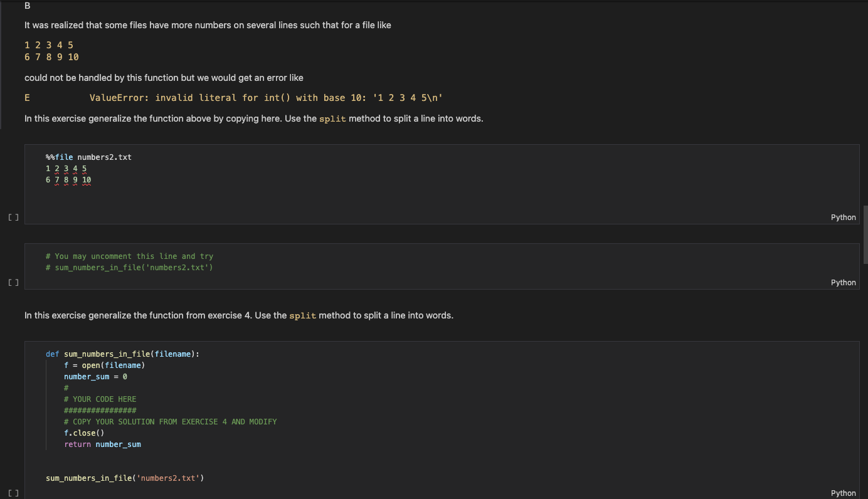Image resolution: width=868 pixels, height=499 pixels.
Task: Click the row of hash marks comment line
Action: point(100,411)
